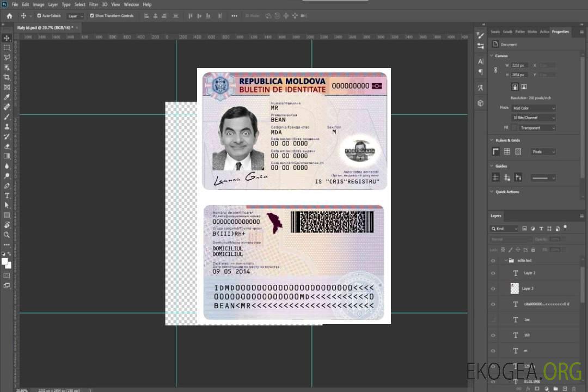The width and height of the screenshot is (588, 392).
Task: Select the Lasso tool
Action: (7, 58)
